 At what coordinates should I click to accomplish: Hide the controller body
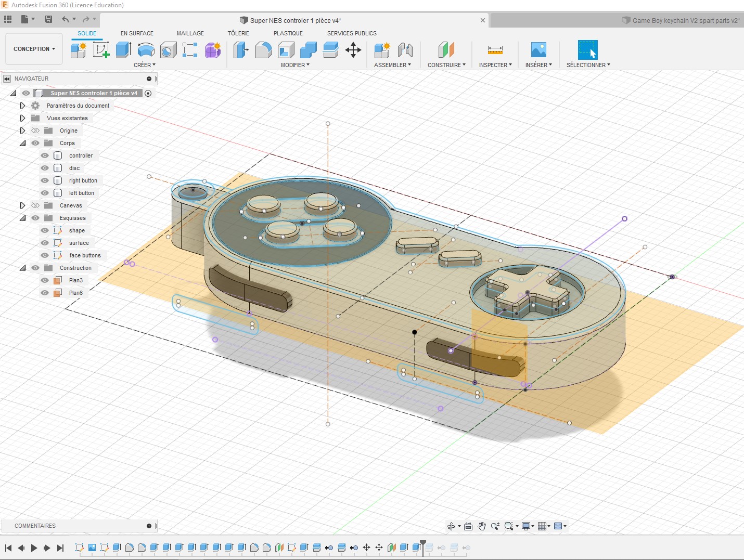(x=45, y=155)
